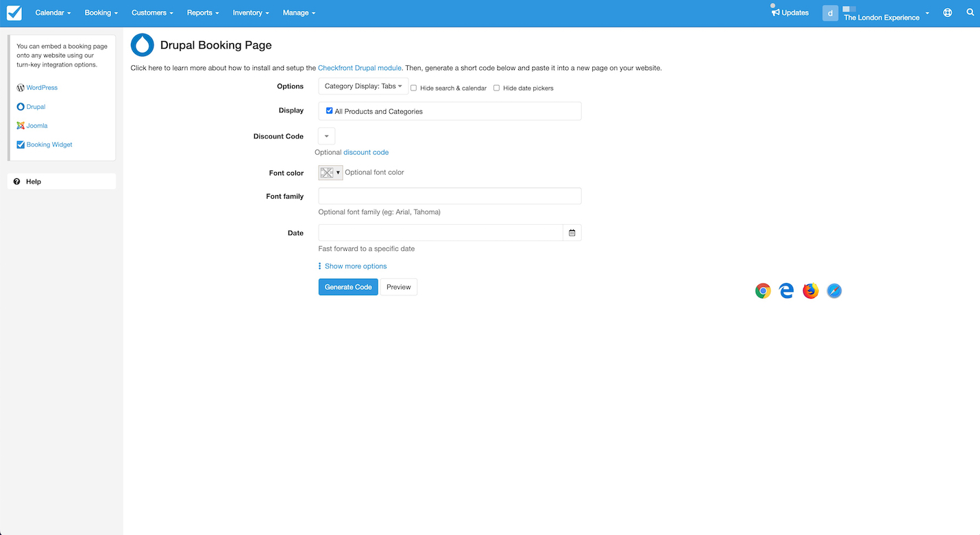Open the globe support icon
Screen dimensions: 980x535
point(948,12)
